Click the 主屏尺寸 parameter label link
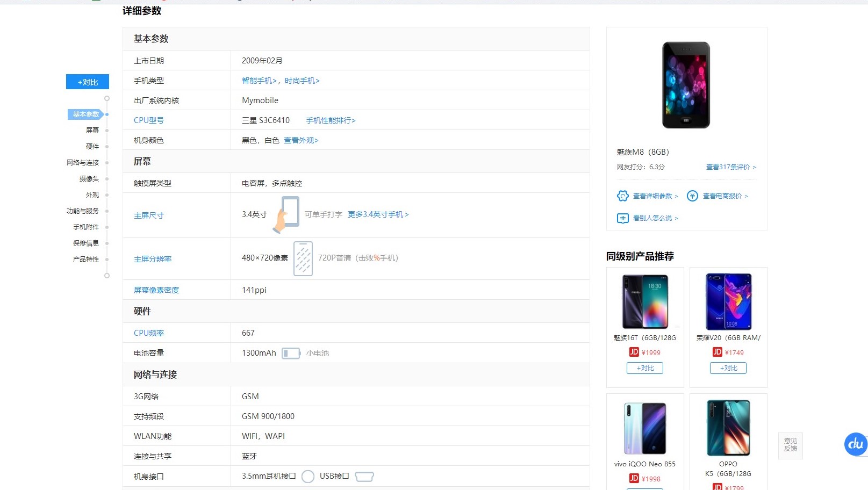 (x=149, y=215)
